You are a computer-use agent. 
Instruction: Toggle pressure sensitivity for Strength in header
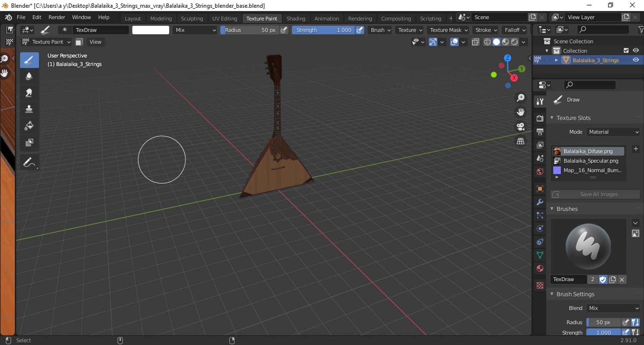tap(360, 30)
